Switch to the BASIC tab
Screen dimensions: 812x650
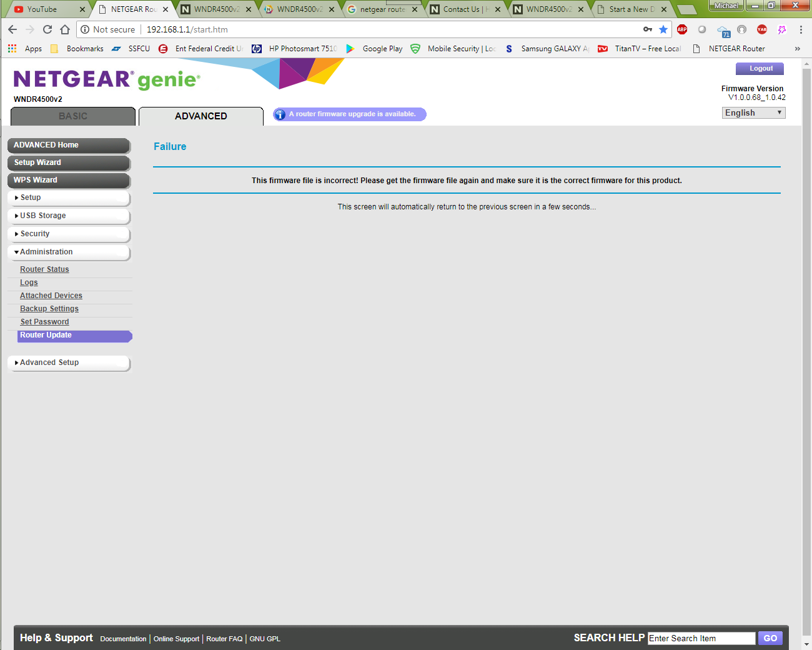click(x=73, y=116)
